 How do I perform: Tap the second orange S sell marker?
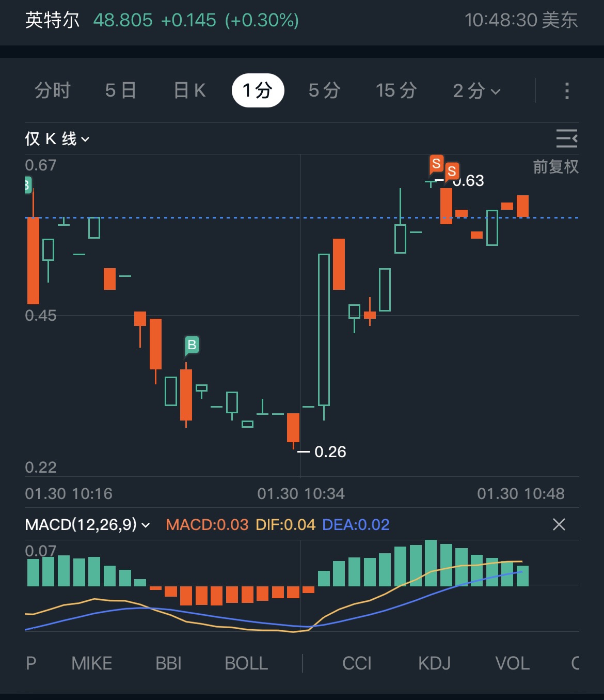click(x=452, y=171)
